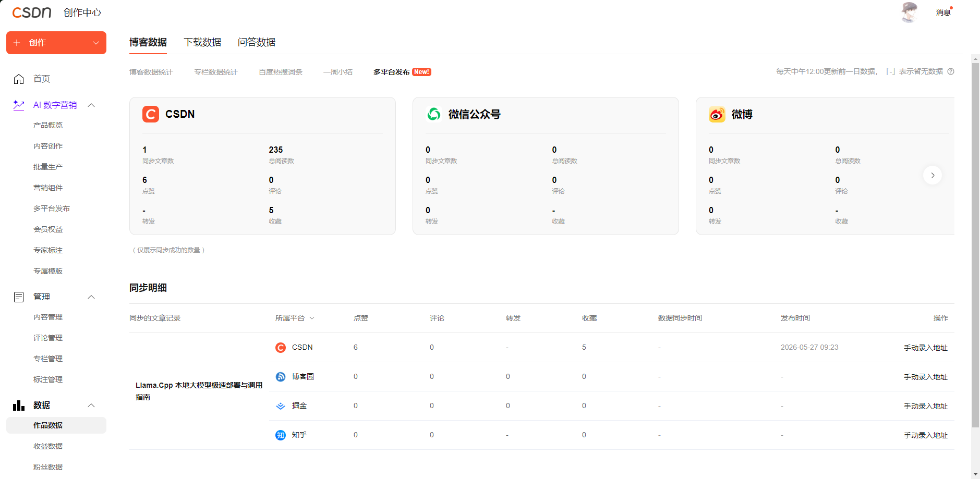Screen dimensions: 980x479
Task: Click the home icon beside 首页
Action: (x=19, y=79)
